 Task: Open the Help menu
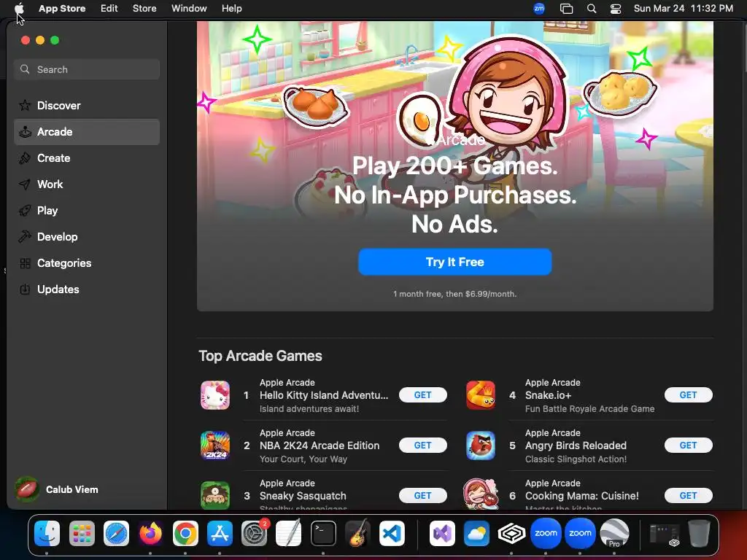pyautogui.click(x=231, y=8)
